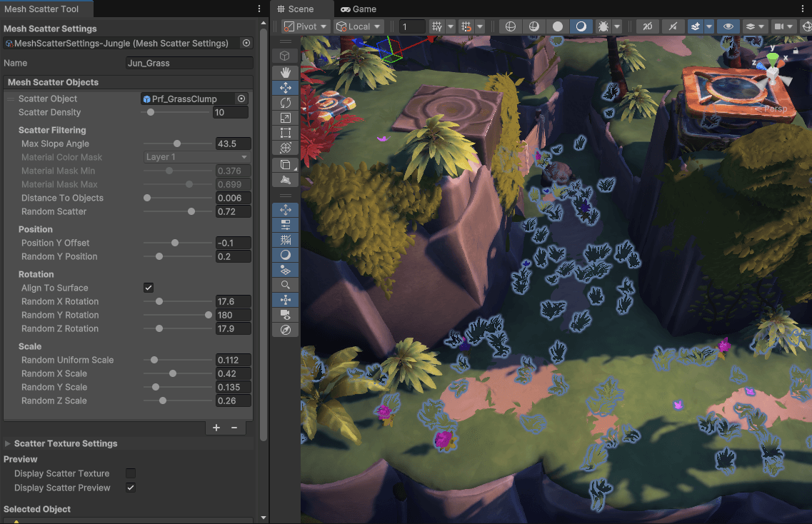Toggle grid visibility button
The height and width of the screenshot is (524, 812).
click(x=436, y=26)
